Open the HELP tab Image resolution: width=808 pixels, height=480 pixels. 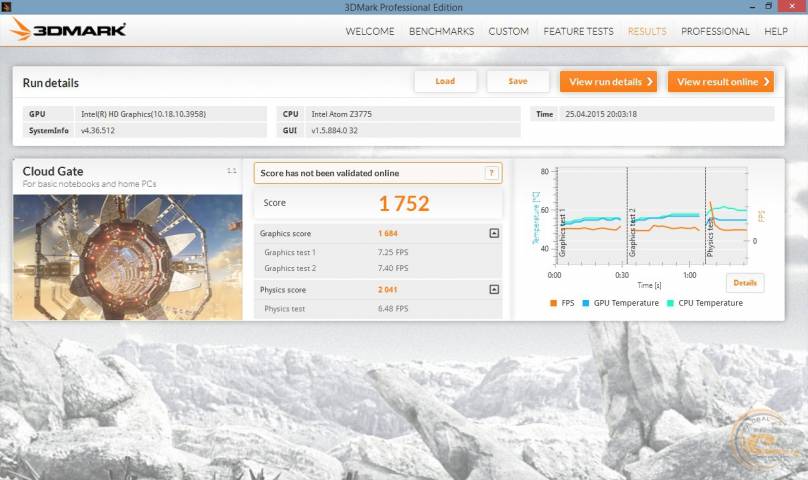pos(776,31)
